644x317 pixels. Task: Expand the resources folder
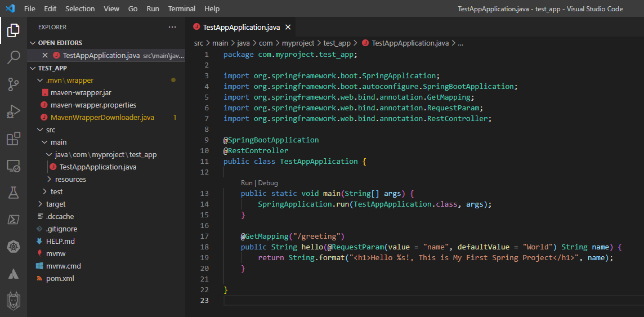[x=49, y=180]
